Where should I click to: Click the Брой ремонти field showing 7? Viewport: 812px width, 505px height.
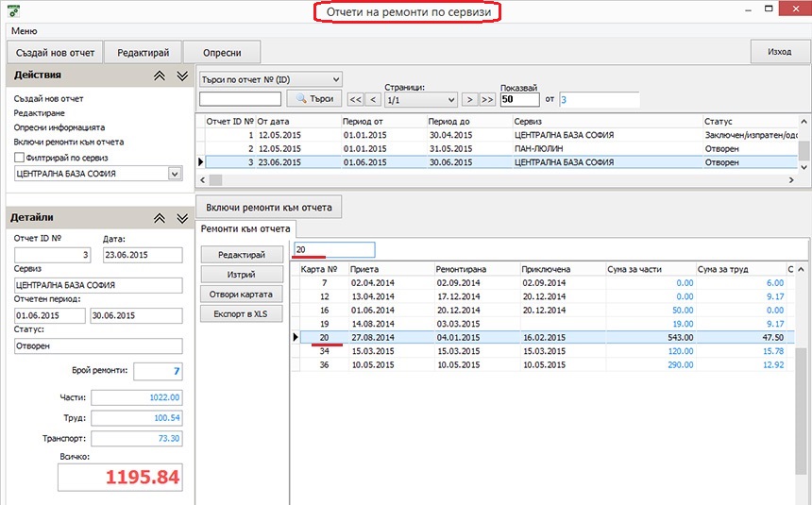[158, 371]
